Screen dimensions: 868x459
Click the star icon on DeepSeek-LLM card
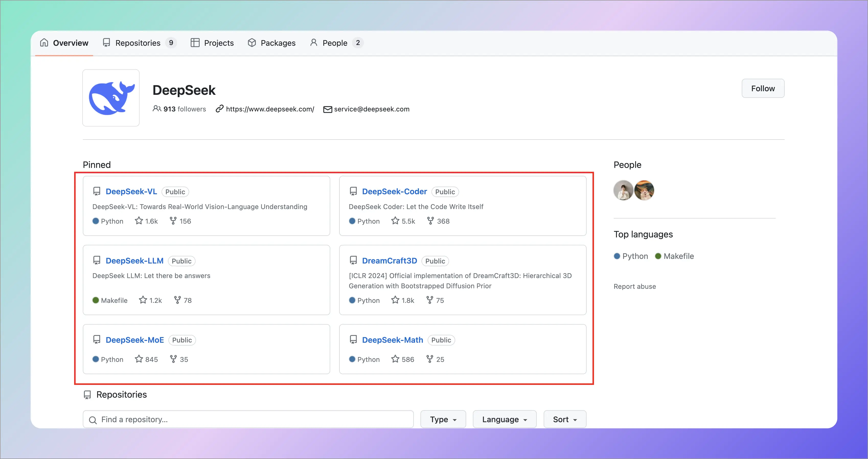pos(143,300)
